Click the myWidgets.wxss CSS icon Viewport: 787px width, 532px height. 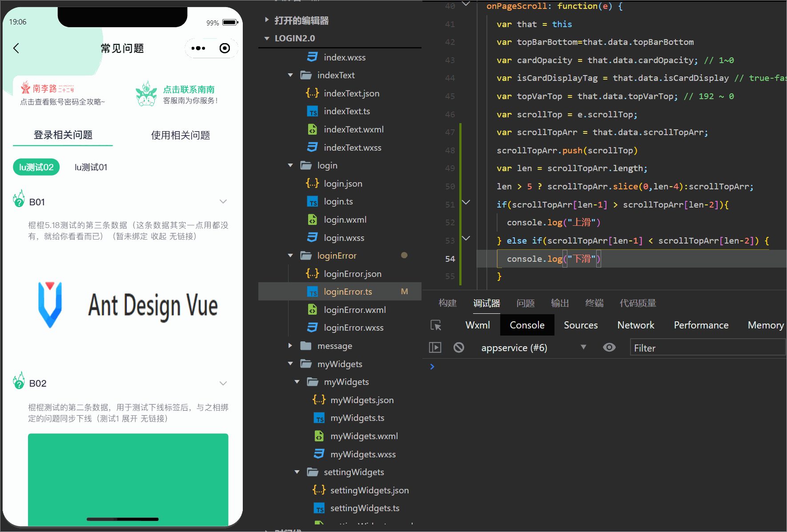pos(319,454)
